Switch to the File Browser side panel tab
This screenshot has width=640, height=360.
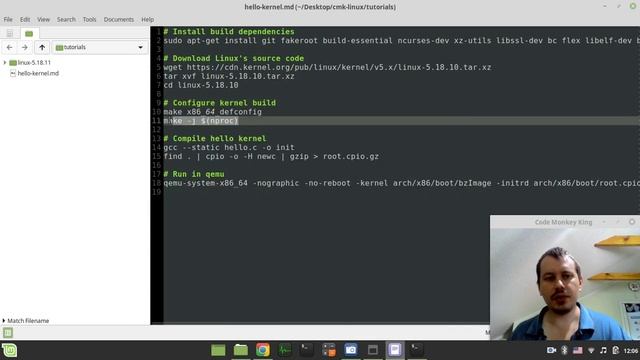[x=29, y=33]
